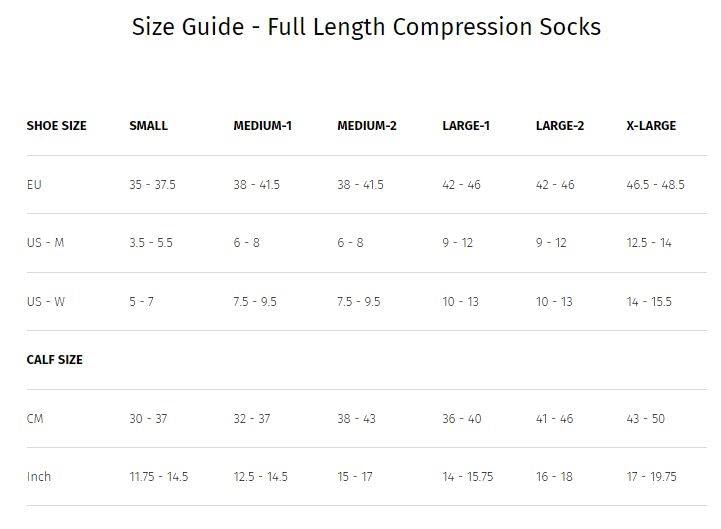
Task: Click the US - W row label
Action: point(46,302)
